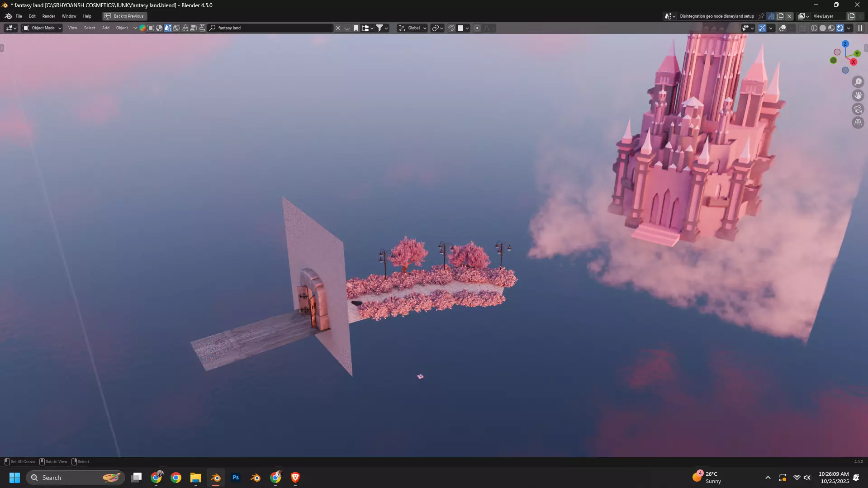Toggle the camera view button

(858, 109)
